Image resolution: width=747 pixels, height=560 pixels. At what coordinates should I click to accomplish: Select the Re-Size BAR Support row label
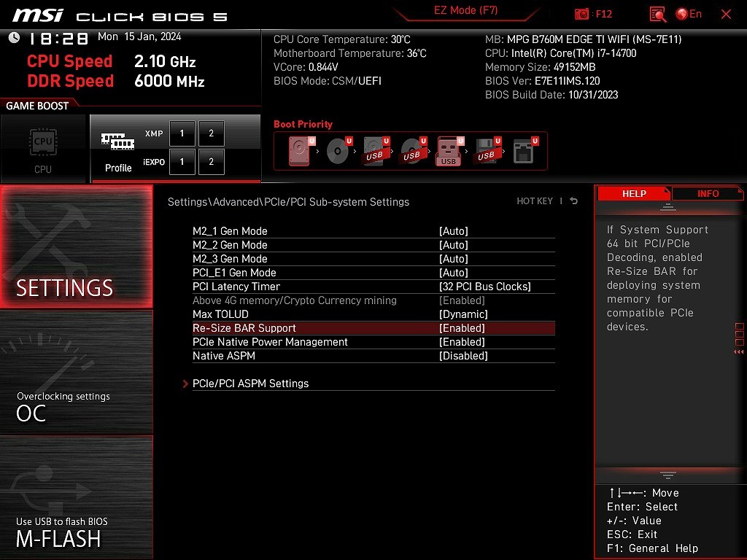pyautogui.click(x=244, y=328)
